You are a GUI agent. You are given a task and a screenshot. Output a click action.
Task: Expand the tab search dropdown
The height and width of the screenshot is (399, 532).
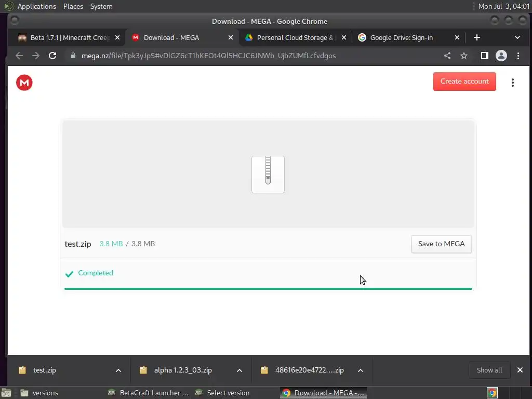point(517,37)
